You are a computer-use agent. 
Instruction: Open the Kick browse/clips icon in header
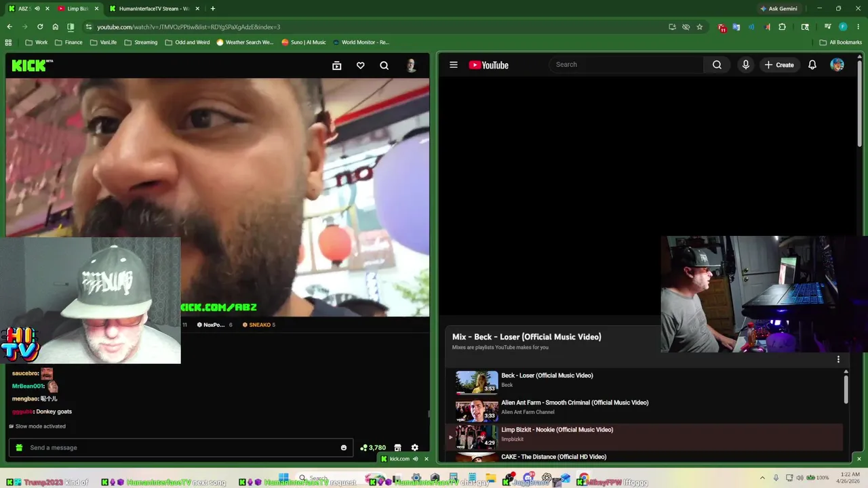(336, 66)
